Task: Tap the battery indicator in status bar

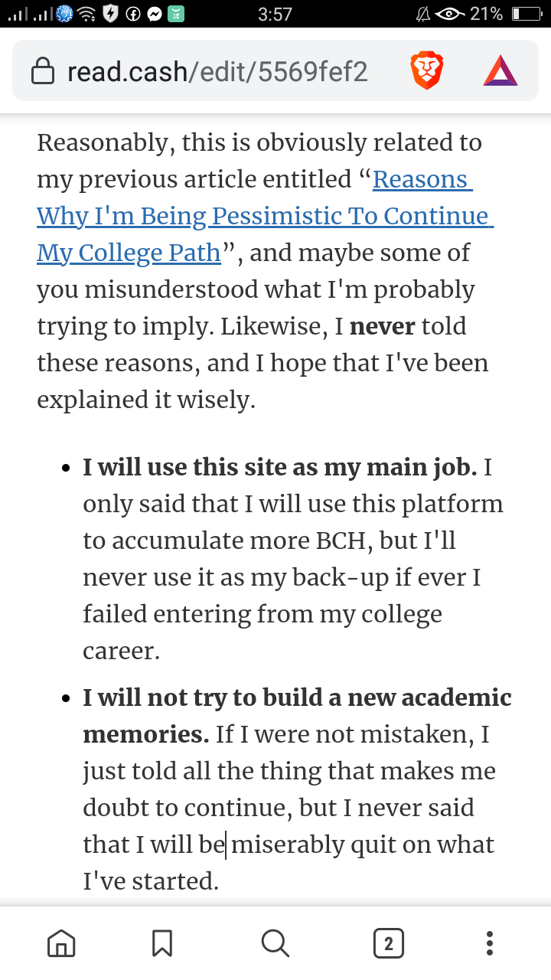Action: 527,14
